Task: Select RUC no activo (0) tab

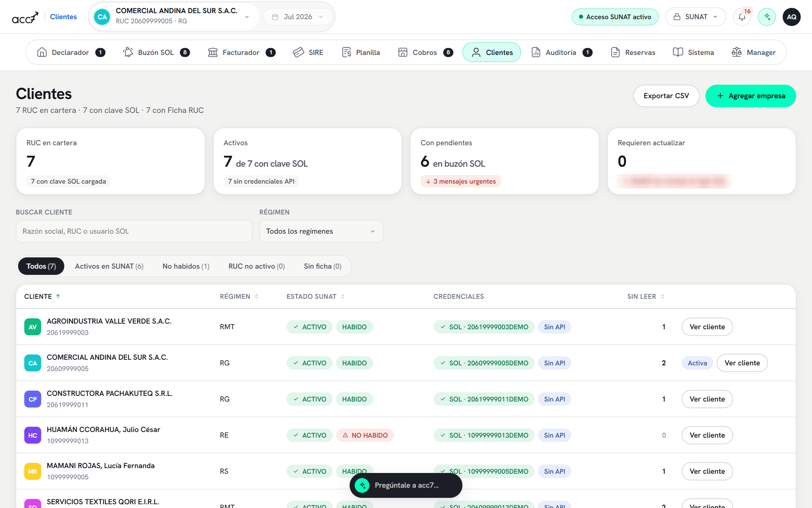Action: click(256, 266)
